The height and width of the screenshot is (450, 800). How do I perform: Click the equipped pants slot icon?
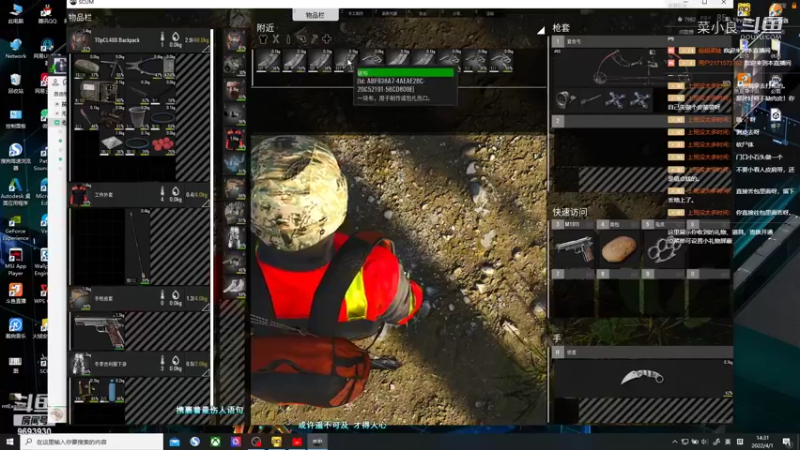pyautogui.click(x=234, y=238)
